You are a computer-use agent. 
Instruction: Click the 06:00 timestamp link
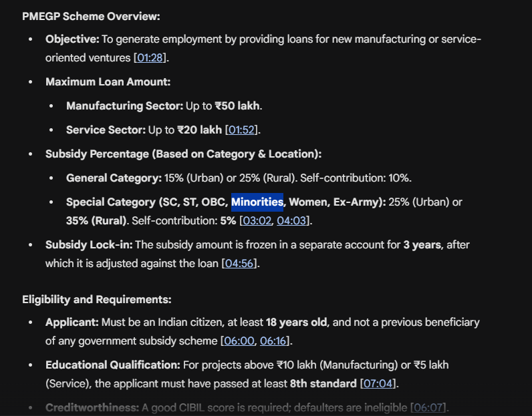coord(239,341)
